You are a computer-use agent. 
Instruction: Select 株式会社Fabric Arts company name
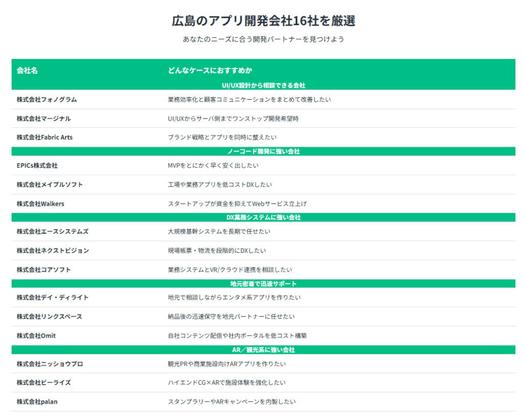[x=45, y=137]
